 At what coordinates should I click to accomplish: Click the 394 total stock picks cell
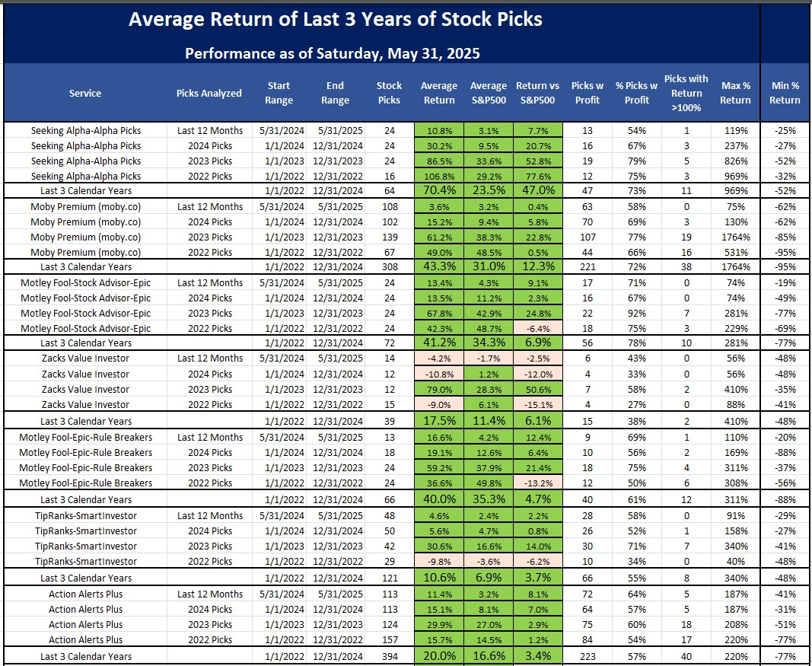click(389, 656)
